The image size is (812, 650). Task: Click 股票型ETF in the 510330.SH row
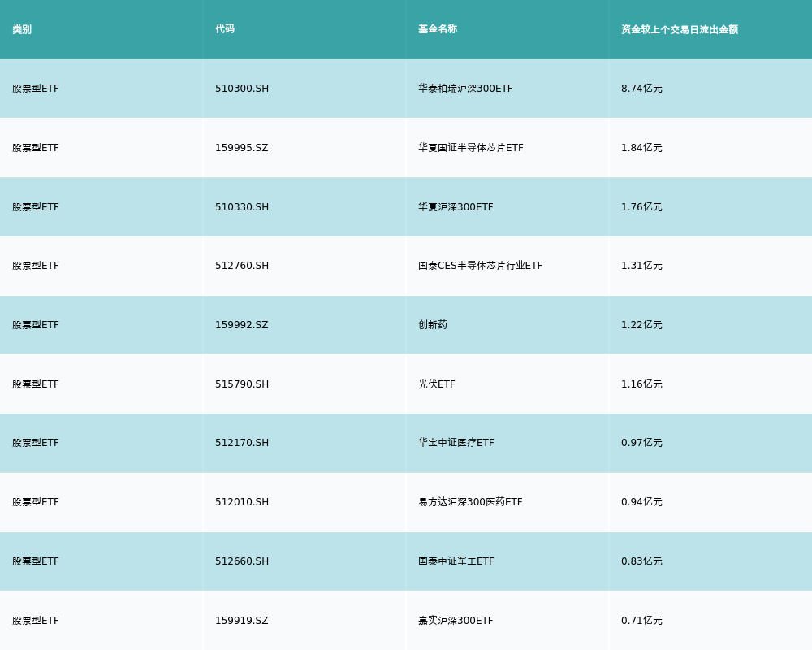click(x=36, y=207)
